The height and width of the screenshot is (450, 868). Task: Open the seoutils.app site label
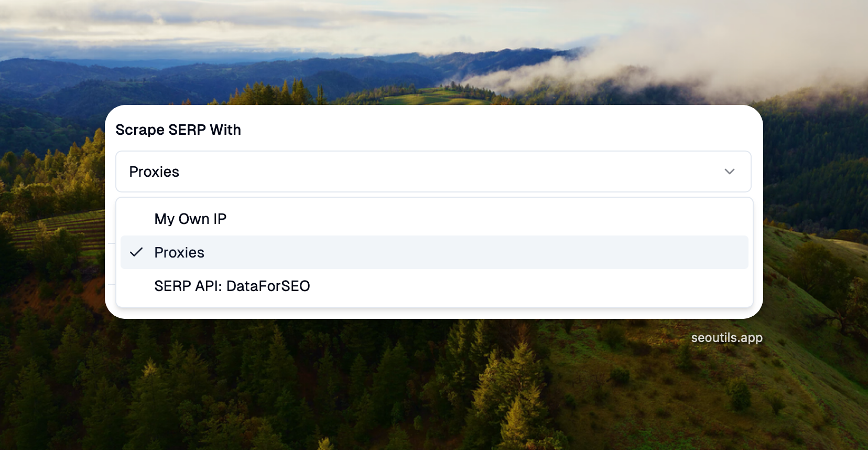[x=726, y=338]
